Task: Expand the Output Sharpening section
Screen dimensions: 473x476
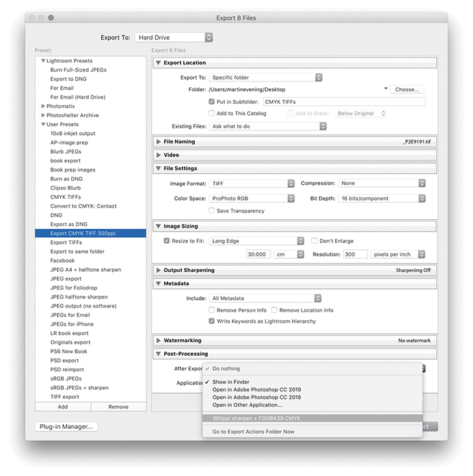Action: pos(159,270)
